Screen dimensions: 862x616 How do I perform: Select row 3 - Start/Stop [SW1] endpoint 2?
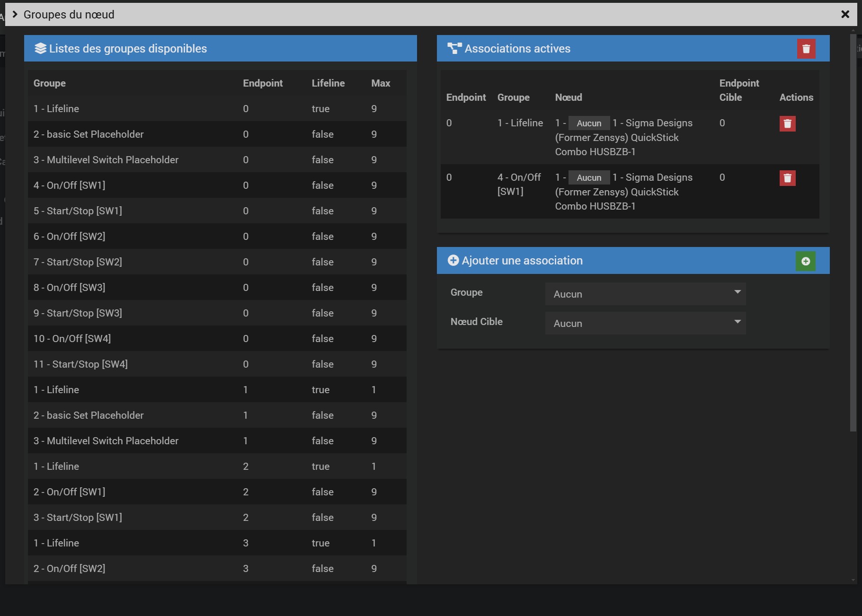(x=217, y=518)
